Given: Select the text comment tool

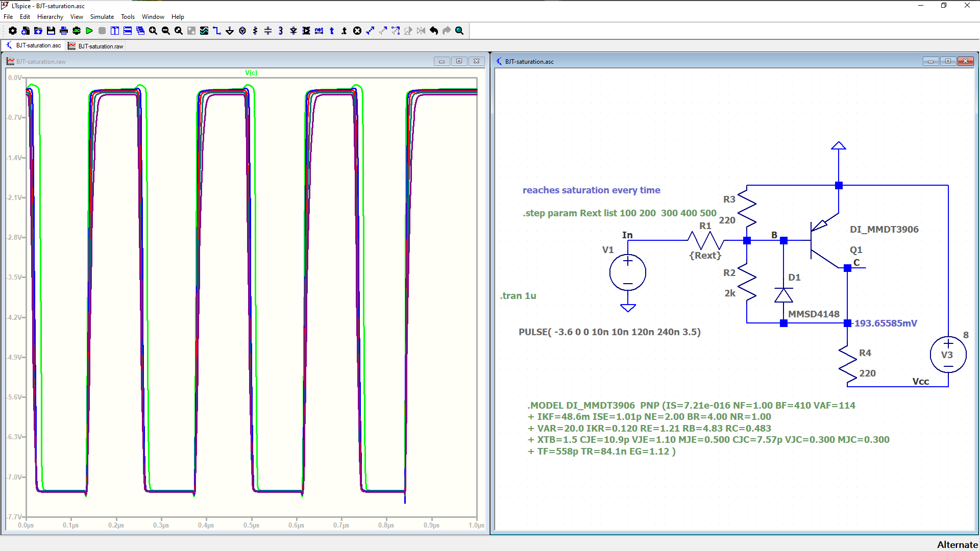Looking at the screenshot, I should (332, 31).
